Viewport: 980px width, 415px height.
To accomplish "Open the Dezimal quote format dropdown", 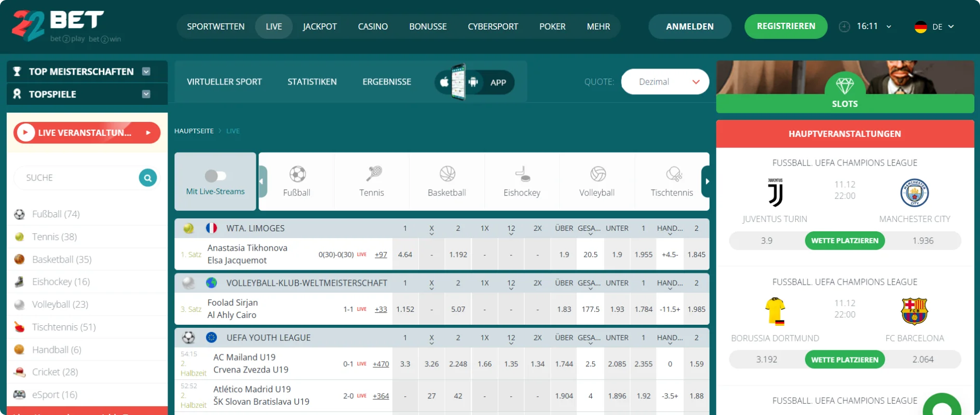I will 665,82.
